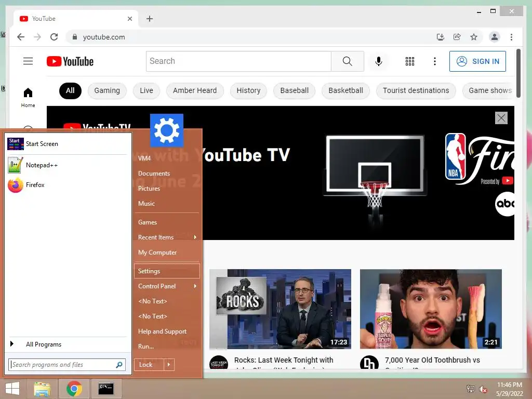The height and width of the screenshot is (399, 532).
Task: Click the SIGN IN button
Action: (477, 61)
